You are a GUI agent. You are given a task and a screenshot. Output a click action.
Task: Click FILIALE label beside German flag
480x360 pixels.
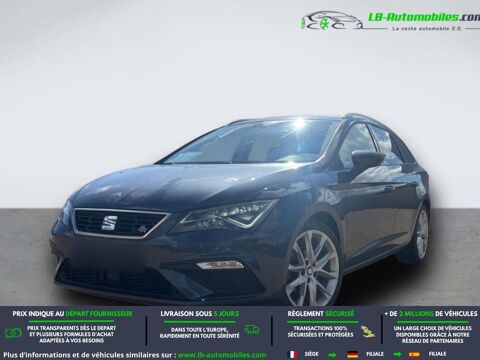tap(375, 354)
